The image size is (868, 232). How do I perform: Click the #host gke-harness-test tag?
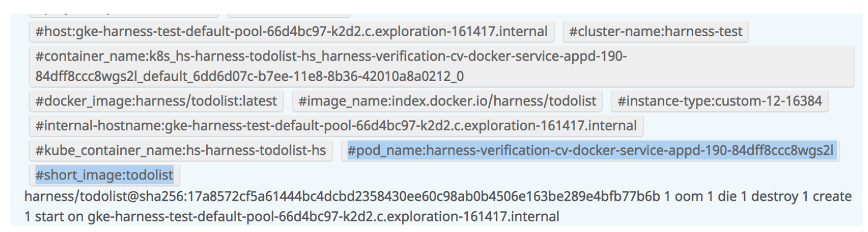291,32
